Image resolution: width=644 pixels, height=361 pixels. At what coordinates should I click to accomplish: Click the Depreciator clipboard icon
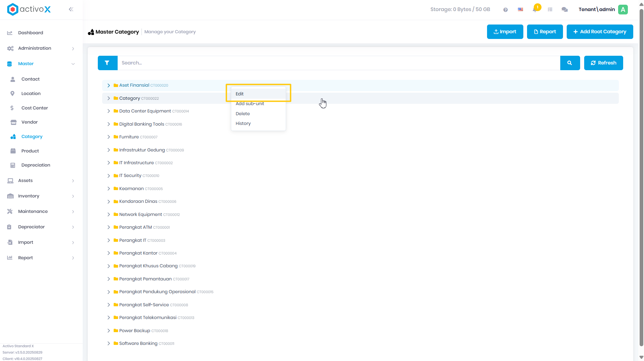9,227
